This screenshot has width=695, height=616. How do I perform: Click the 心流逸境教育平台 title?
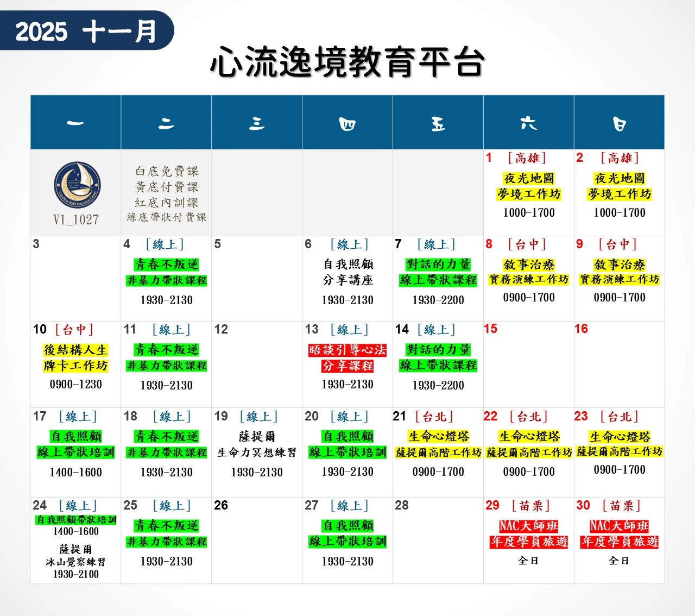pos(347,62)
